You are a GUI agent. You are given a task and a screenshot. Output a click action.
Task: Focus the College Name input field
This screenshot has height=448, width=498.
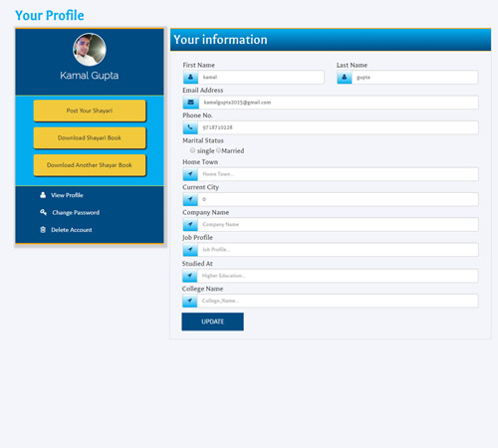[x=338, y=301]
